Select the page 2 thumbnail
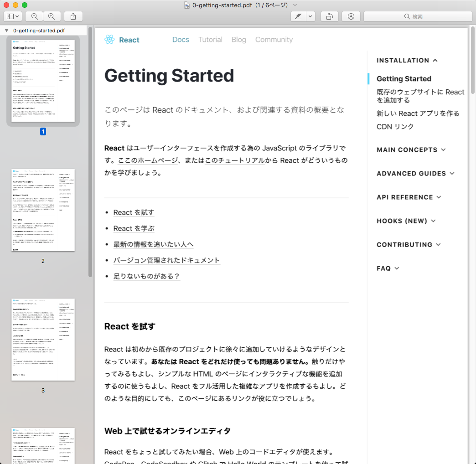 (43, 210)
